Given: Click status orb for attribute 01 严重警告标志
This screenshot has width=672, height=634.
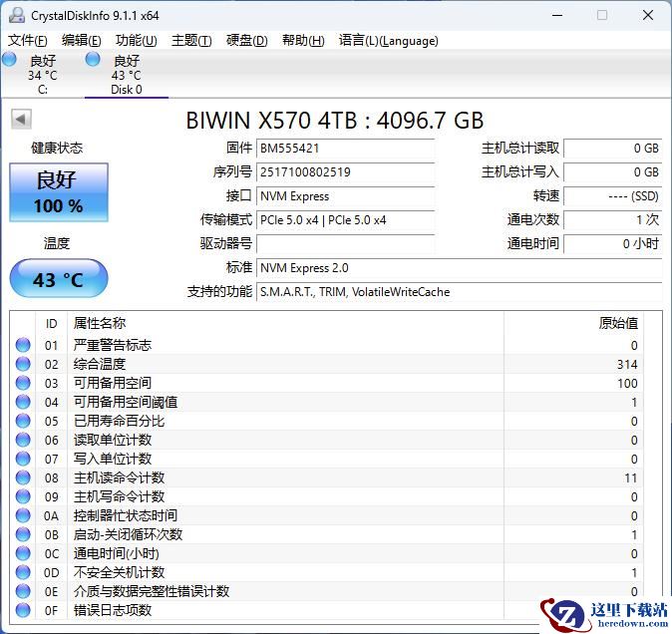Looking at the screenshot, I should (23, 345).
